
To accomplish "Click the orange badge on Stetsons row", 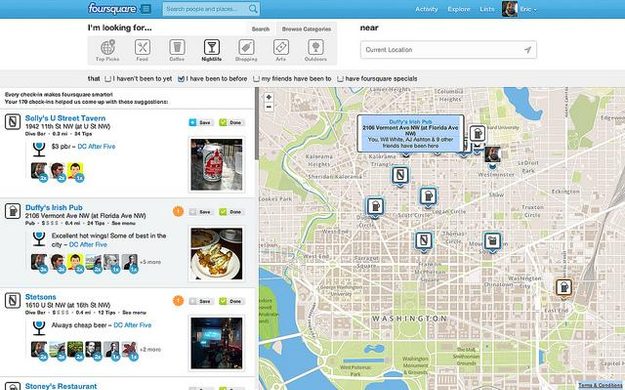I will click(178, 301).
